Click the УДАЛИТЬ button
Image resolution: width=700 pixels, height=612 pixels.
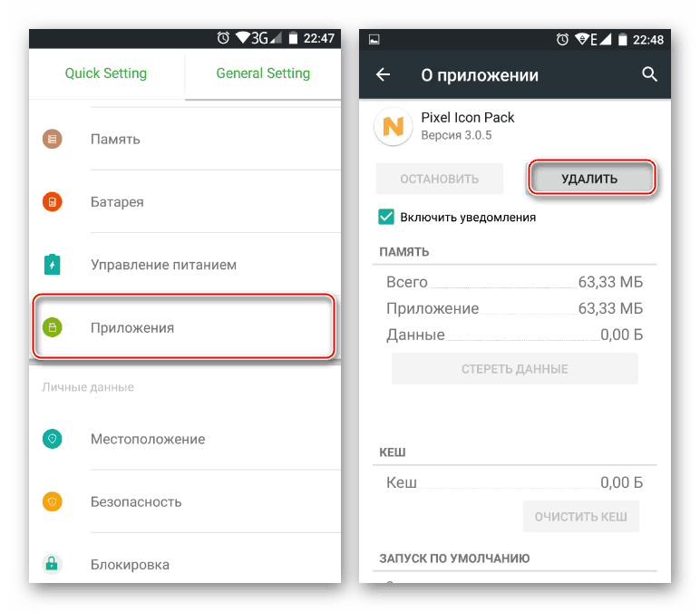591,179
